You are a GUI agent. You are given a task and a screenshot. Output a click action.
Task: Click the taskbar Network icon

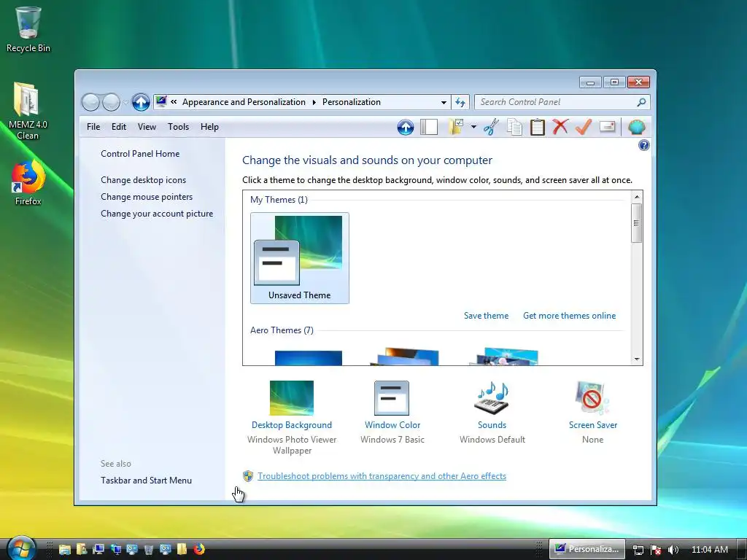116,550
